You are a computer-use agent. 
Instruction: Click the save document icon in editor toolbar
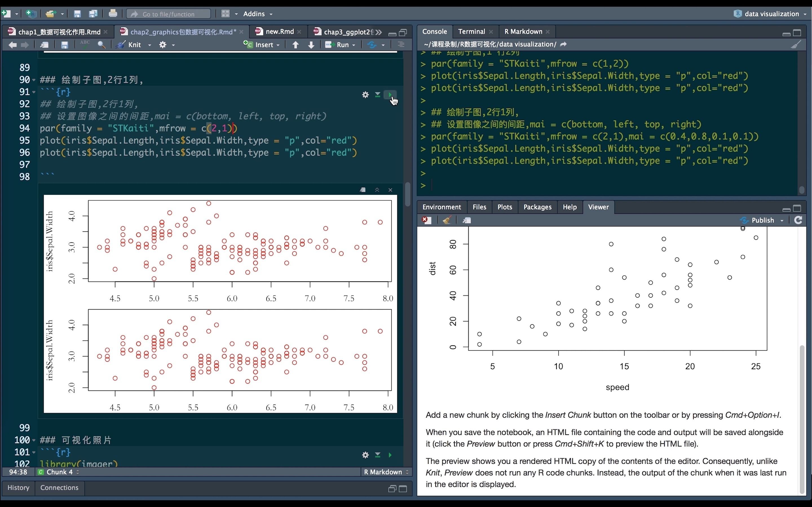(64, 45)
